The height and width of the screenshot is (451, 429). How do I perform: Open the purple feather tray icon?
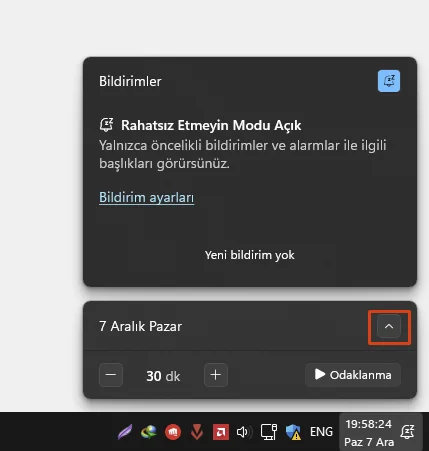click(x=125, y=432)
